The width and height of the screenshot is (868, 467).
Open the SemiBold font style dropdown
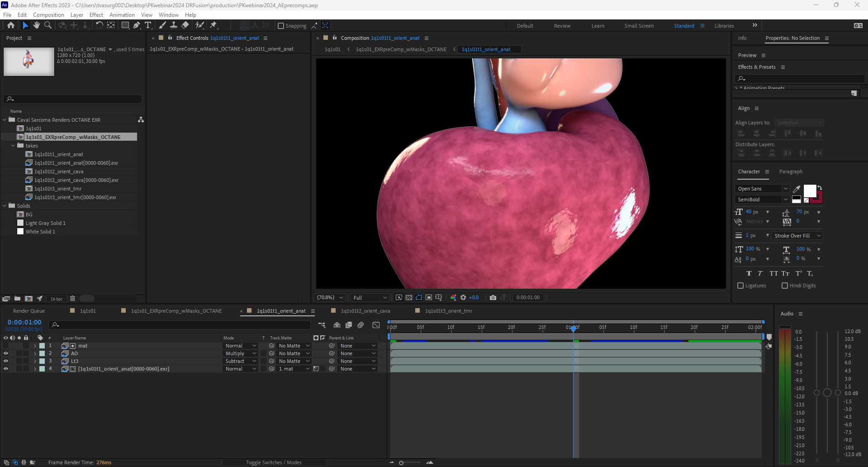tap(762, 200)
